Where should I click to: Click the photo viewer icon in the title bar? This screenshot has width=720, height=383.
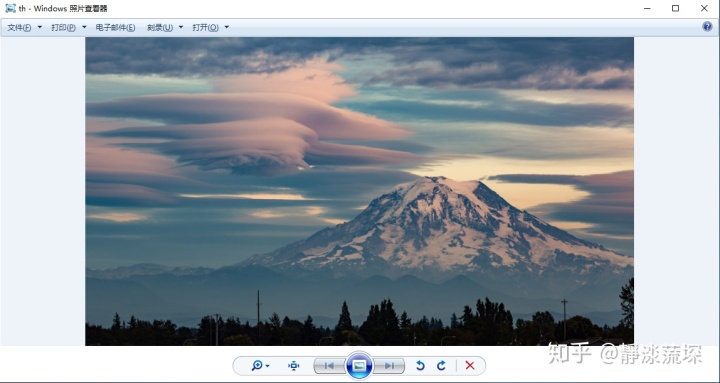click(x=10, y=8)
